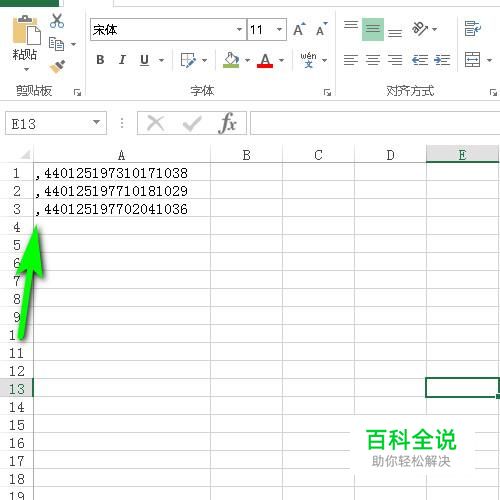
Task: Select column D header
Action: [390, 155]
